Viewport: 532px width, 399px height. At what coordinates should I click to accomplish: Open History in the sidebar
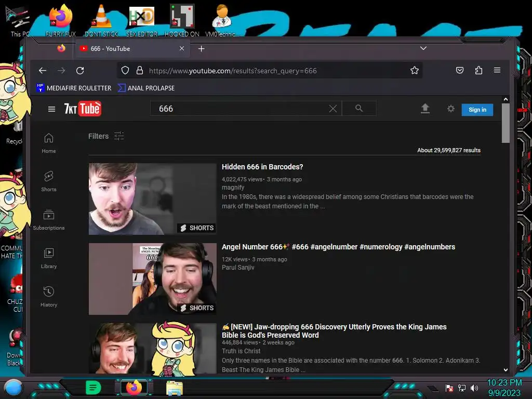click(49, 297)
